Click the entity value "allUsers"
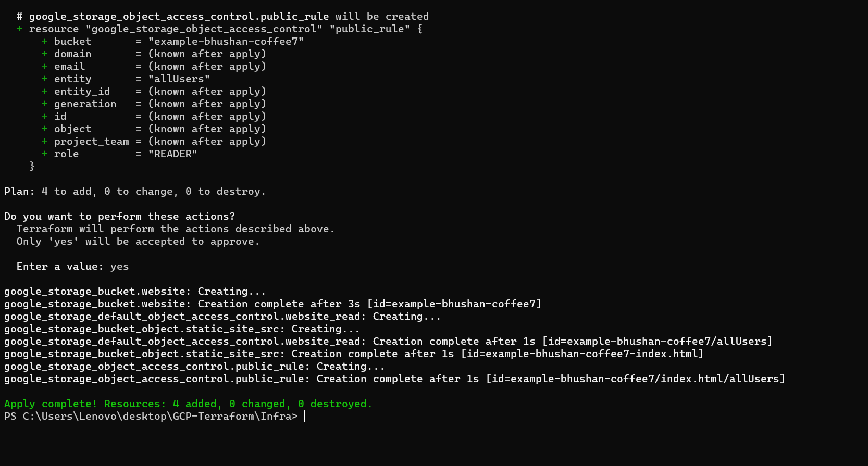Viewport: 868px width, 466px height. [x=179, y=79]
